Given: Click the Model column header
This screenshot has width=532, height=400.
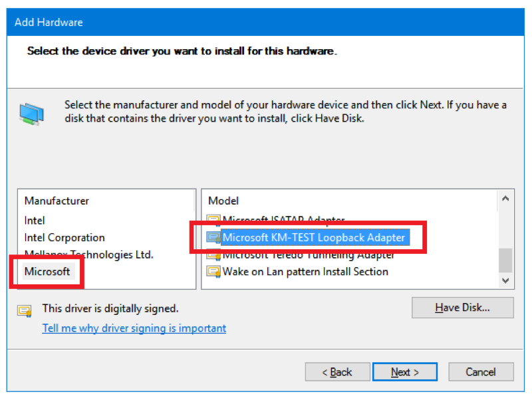Looking at the screenshot, I should click(223, 201).
